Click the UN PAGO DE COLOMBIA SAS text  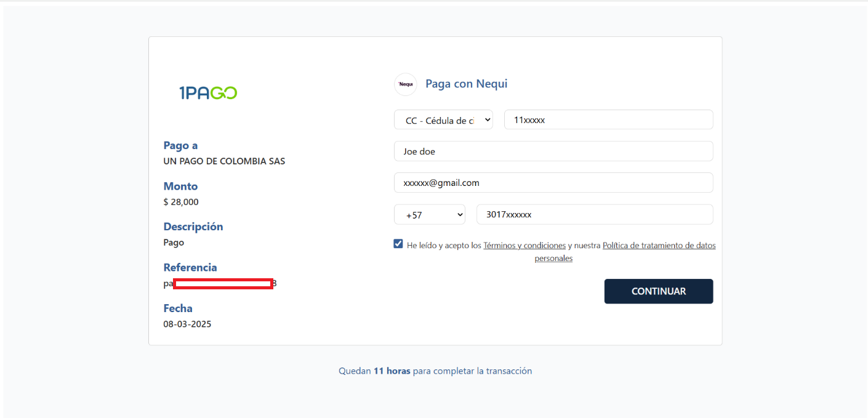tap(224, 161)
